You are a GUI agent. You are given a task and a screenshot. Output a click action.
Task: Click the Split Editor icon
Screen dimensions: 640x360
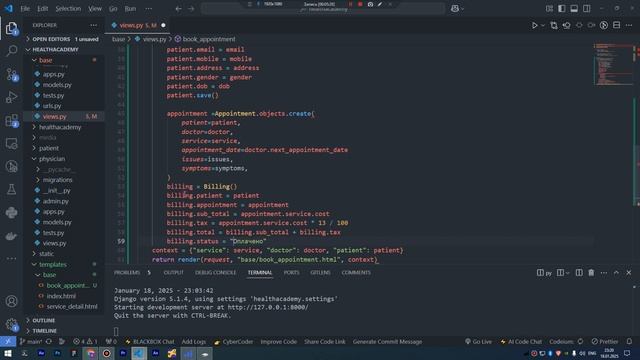pyautogui.click(x=616, y=25)
